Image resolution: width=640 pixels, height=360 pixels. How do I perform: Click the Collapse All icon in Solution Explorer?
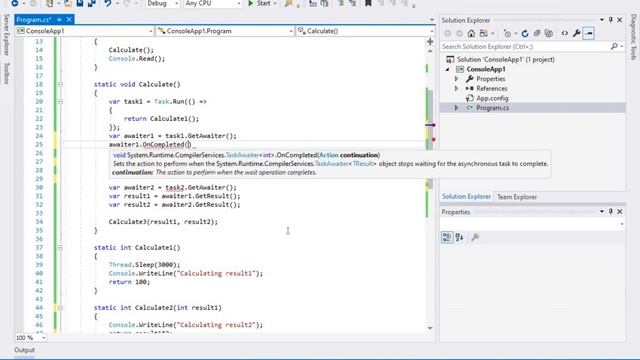click(537, 33)
